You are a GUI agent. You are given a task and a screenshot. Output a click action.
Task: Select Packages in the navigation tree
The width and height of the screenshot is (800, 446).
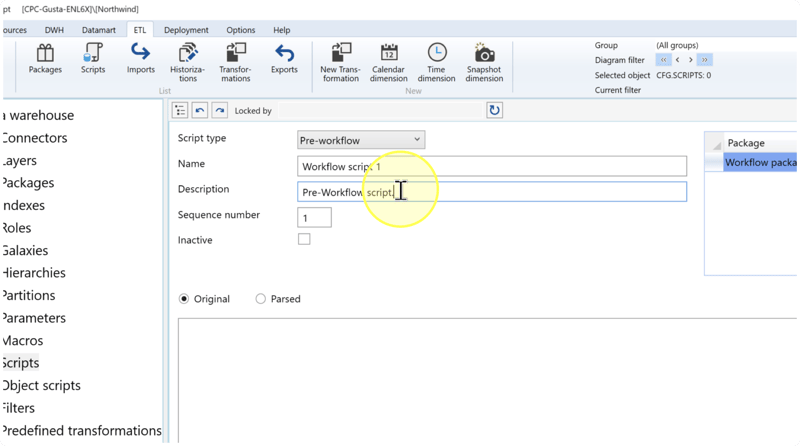pos(28,183)
